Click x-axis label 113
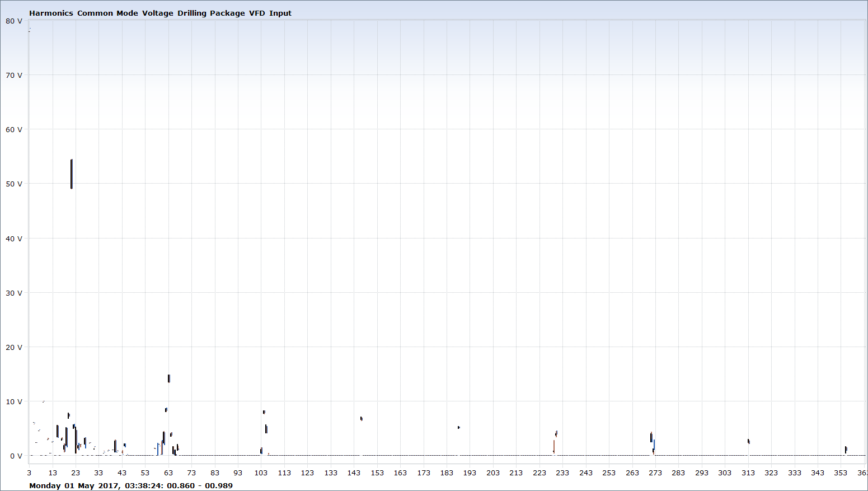Viewport: 868px width, 491px height. coord(284,473)
